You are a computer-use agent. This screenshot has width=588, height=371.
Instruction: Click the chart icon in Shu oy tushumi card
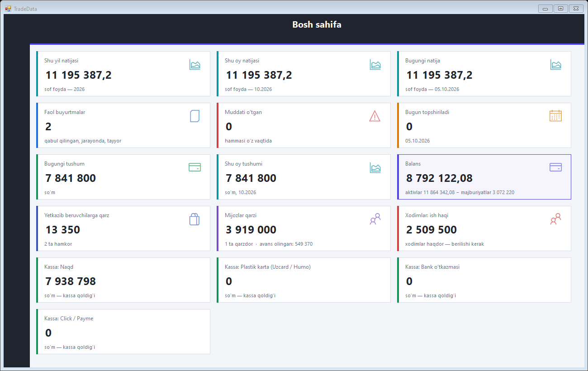point(375,168)
